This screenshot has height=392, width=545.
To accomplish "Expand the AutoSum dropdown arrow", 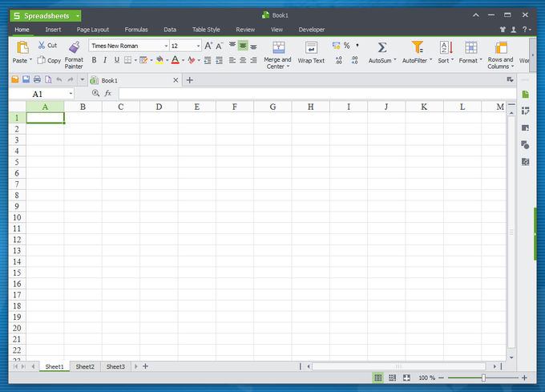I will pos(395,60).
